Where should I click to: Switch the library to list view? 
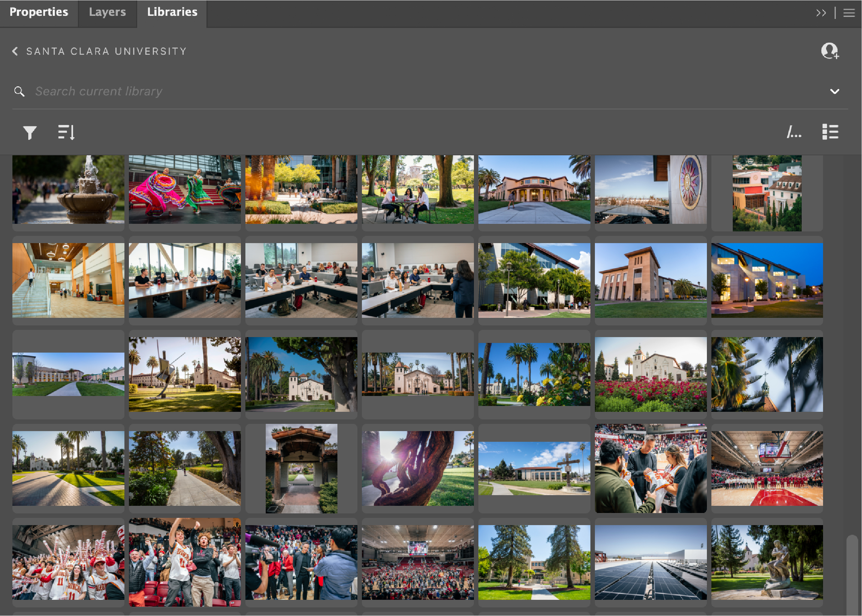click(x=831, y=132)
